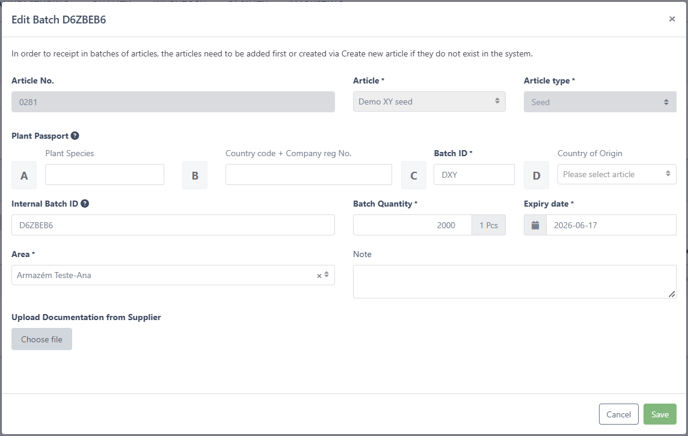Clear the Area selection with x icon
This screenshot has height=436, width=688.
pos(319,276)
